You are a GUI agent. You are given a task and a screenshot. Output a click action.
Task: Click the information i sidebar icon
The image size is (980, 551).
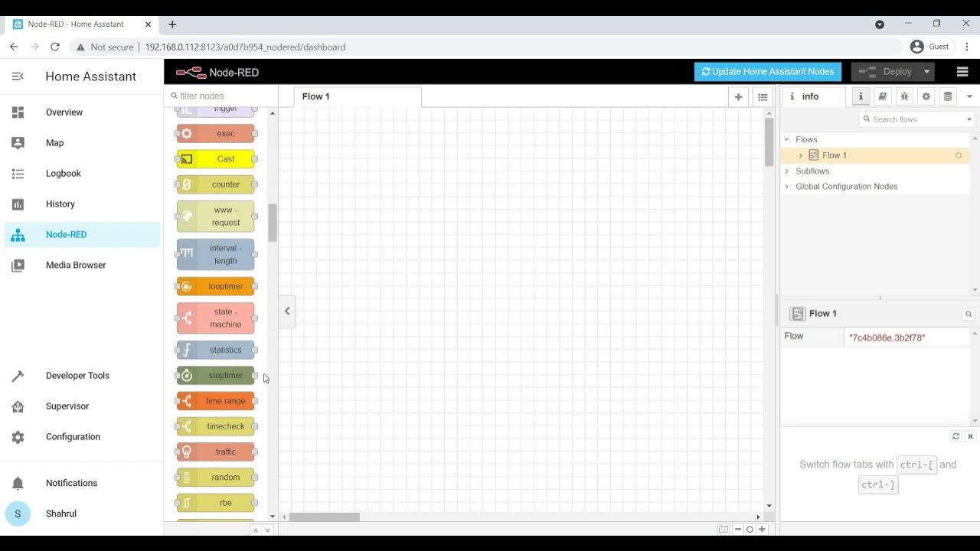[861, 96]
